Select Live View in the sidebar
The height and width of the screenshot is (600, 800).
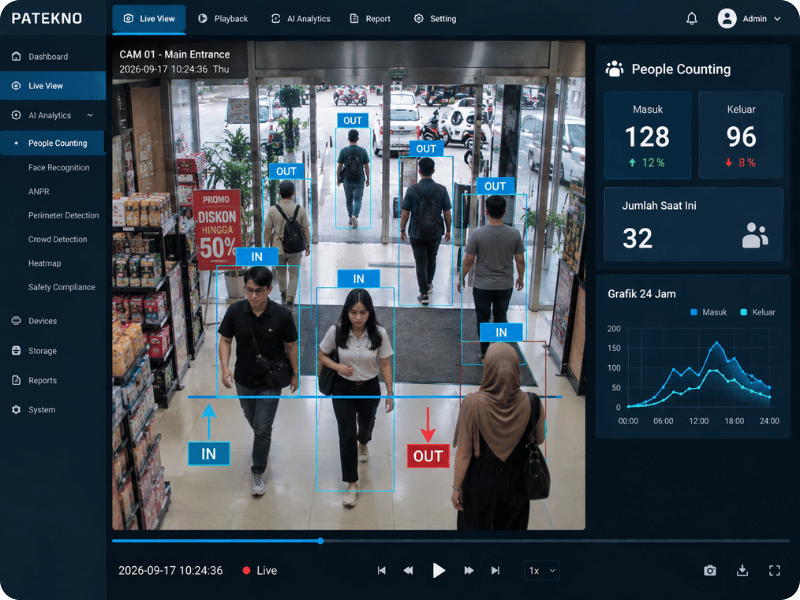(x=53, y=86)
